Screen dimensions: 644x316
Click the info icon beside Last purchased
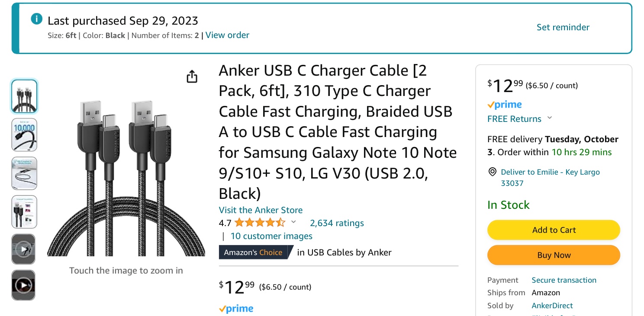[x=37, y=19]
